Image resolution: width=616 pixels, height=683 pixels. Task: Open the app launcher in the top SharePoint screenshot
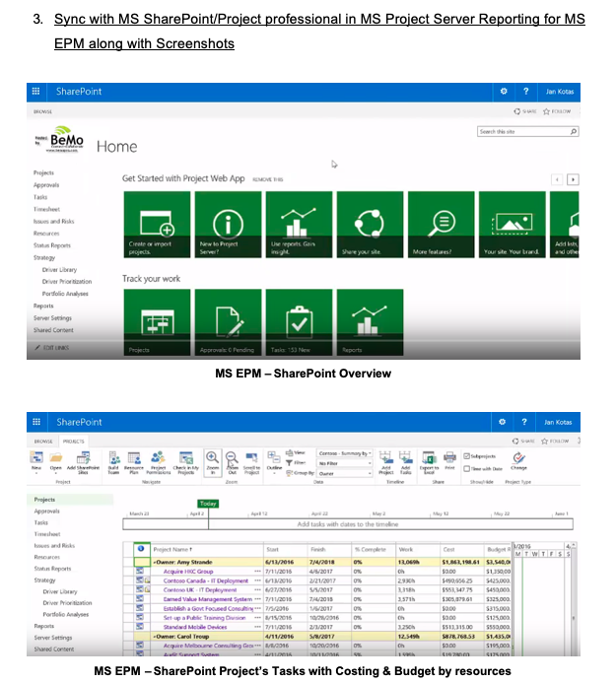(x=36, y=92)
